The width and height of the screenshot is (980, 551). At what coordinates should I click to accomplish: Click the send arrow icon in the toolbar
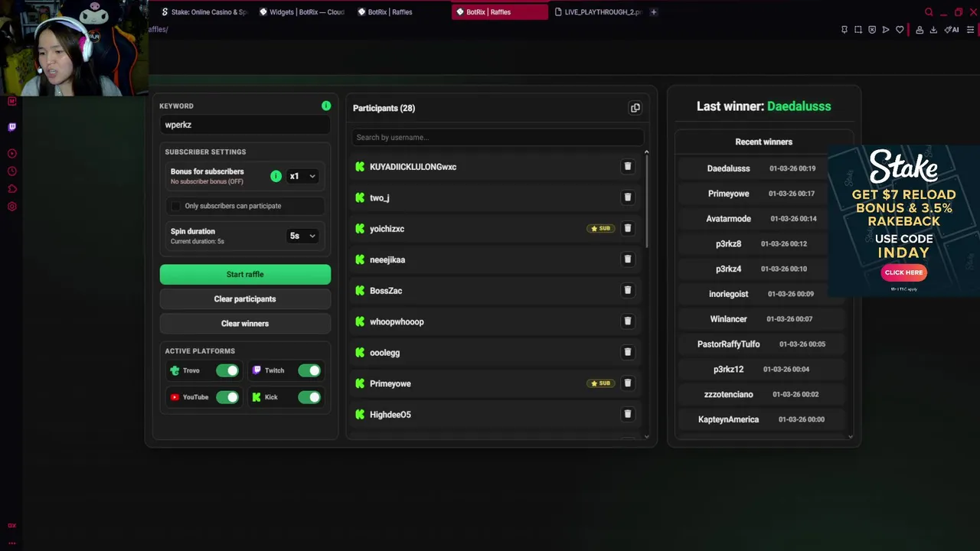(886, 30)
